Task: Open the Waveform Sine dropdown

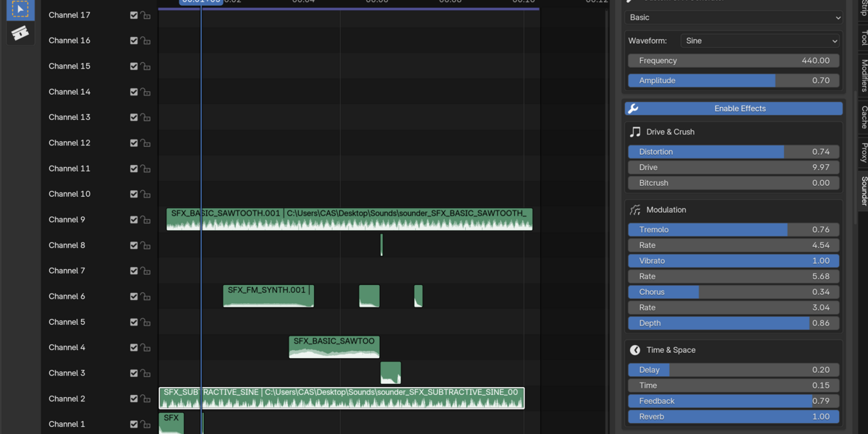Action: (x=761, y=41)
